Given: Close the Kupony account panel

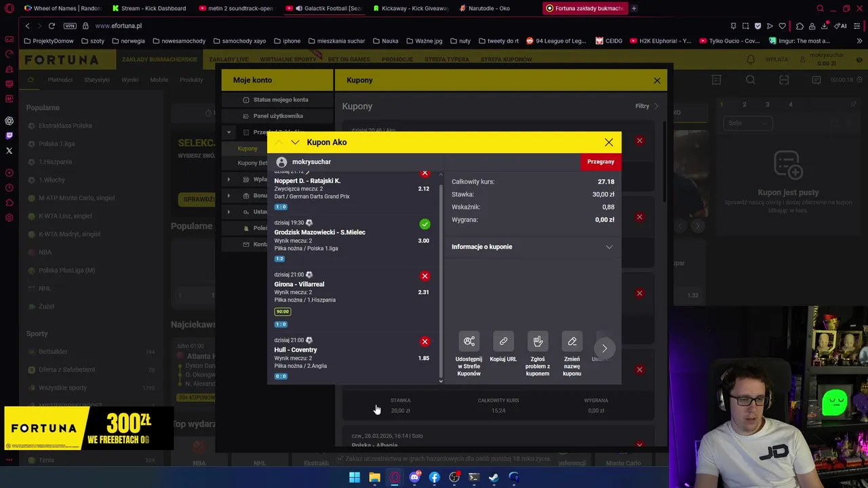Looking at the screenshot, I should [656, 81].
